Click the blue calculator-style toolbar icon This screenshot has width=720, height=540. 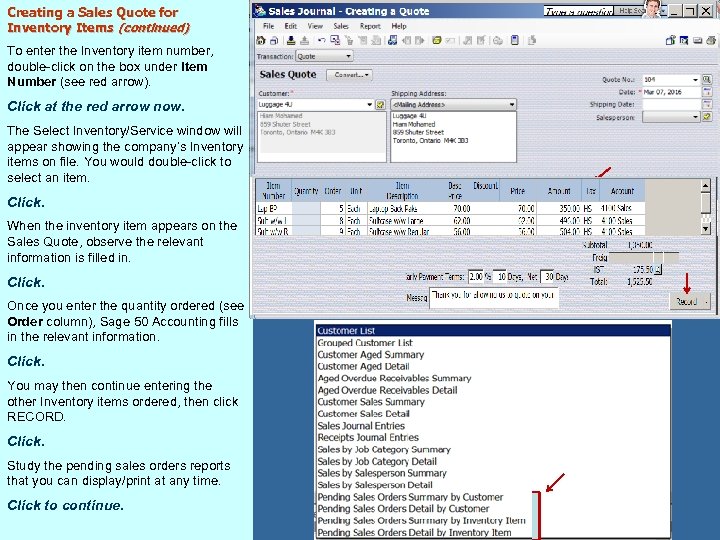[x=515, y=40]
